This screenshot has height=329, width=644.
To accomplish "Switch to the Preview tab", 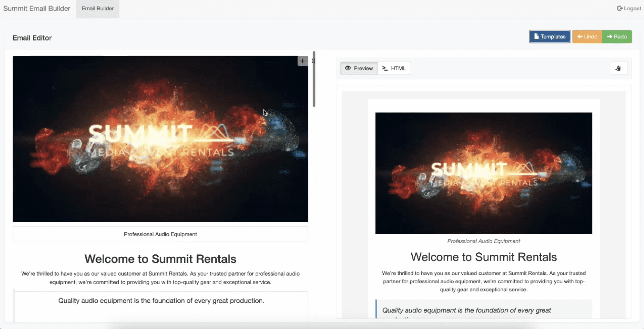I will click(359, 68).
